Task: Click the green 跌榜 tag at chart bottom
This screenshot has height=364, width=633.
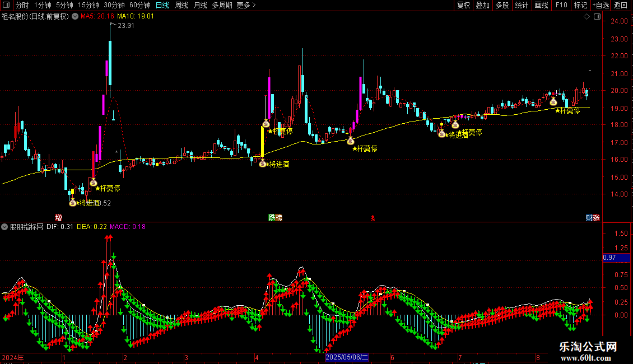Action: (x=275, y=217)
